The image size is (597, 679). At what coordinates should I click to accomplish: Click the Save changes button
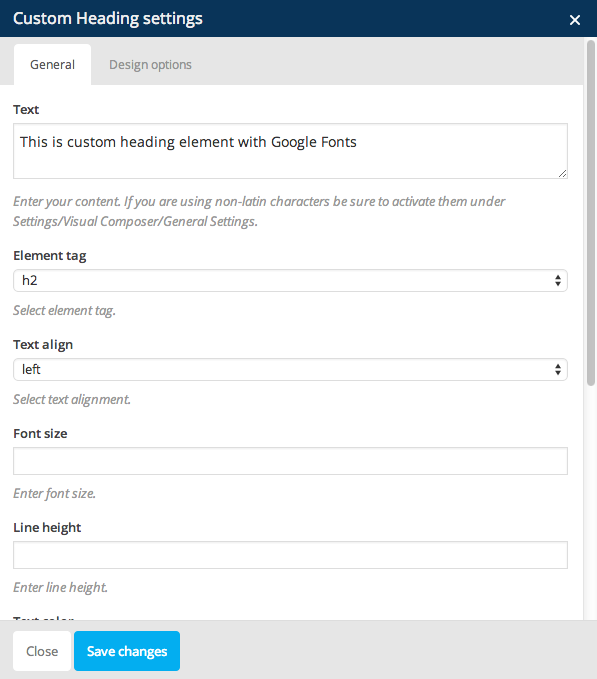127,651
